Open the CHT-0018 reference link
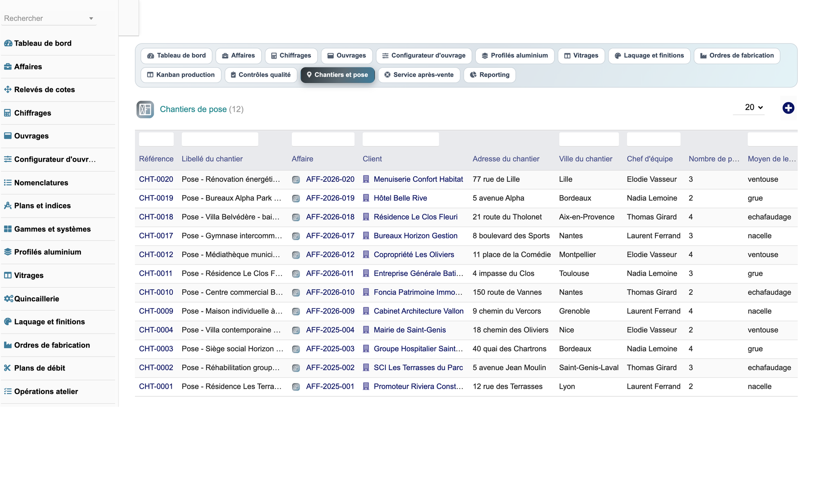The image size is (815, 504). [156, 217]
